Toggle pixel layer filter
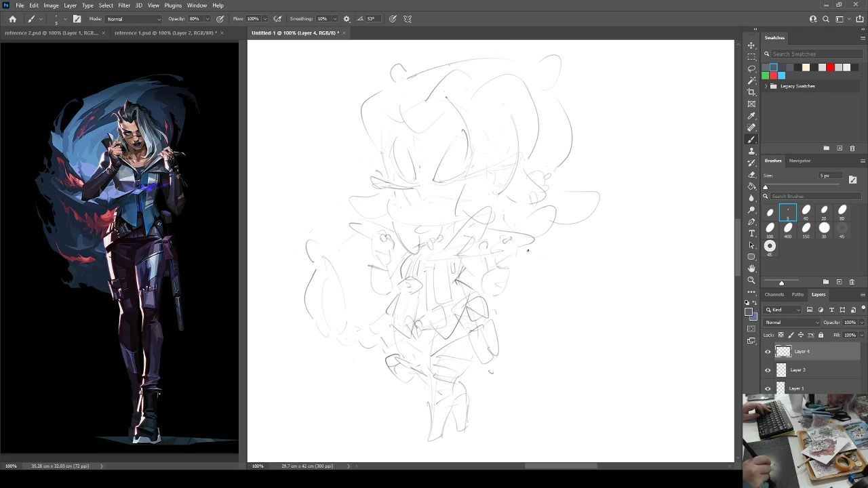The width and height of the screenshot is (868, 488). pos(810,310)
